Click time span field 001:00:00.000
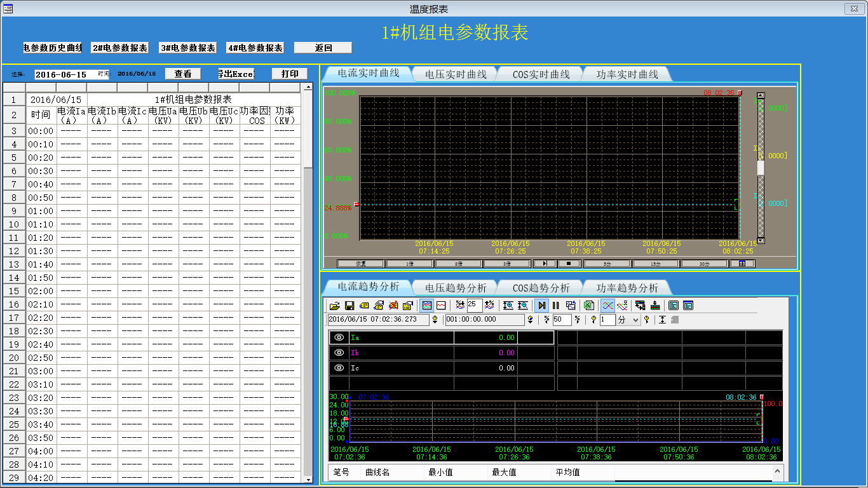Image resolution: width=868 pixels, height=488 pixels. tap(485, 320)
